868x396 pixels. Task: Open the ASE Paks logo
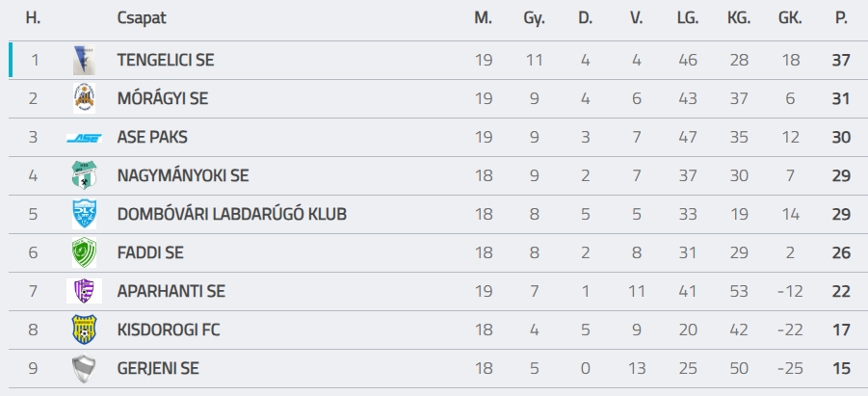click(x=84, y=138)
